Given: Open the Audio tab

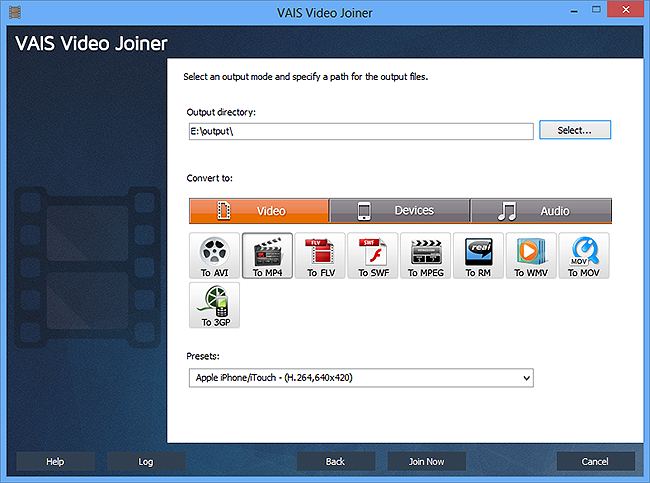Looking at the screenshot, I should pyautogui.click(x=541, y=211).
